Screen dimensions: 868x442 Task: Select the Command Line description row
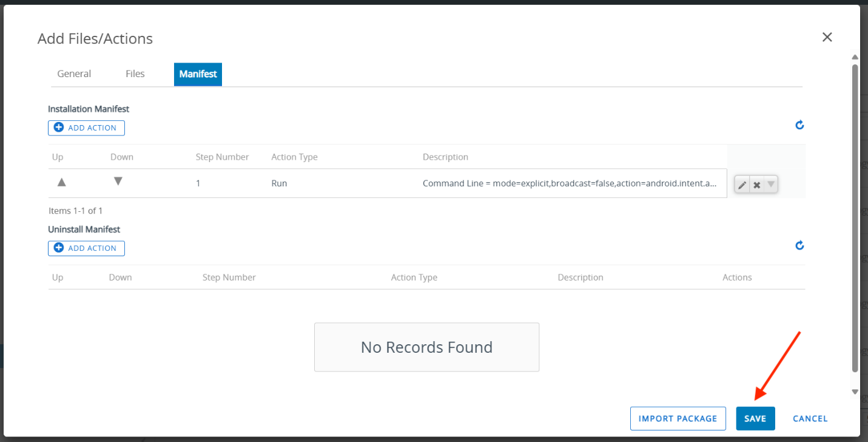click(570, 183)
